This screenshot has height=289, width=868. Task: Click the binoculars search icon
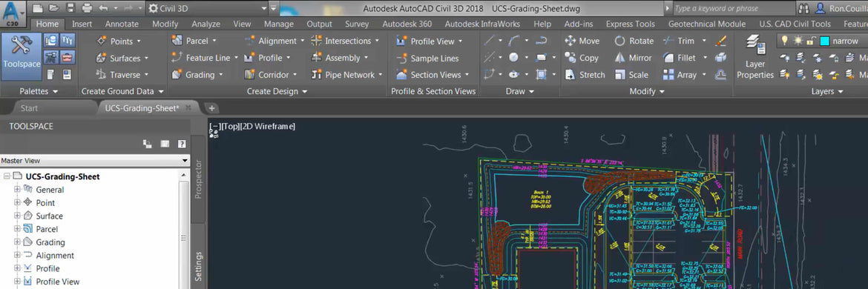(803, 8)
